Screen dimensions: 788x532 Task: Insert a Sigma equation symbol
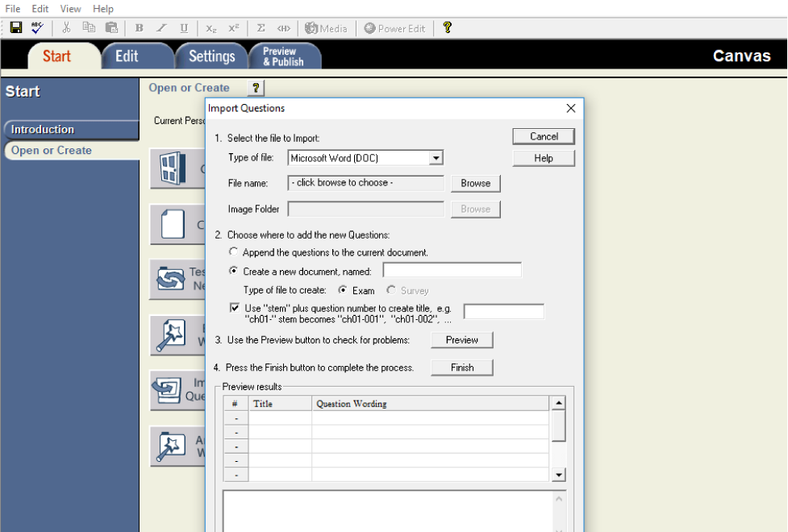[261, 28]
